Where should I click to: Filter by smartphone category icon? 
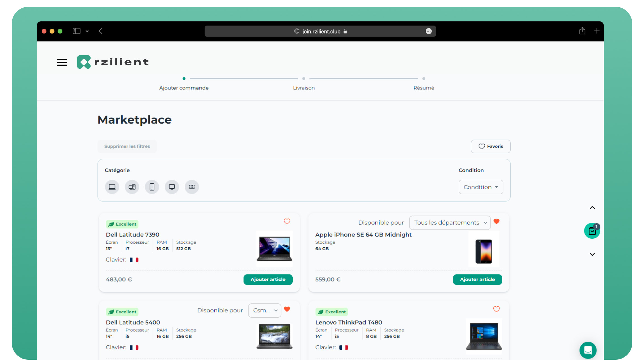[x=152, y=187]
